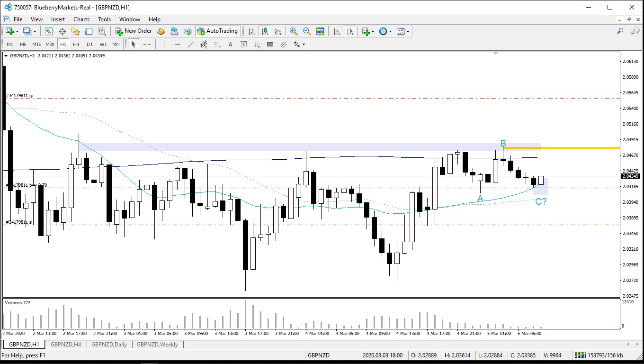The width and height of the screenshot is (644, 364).
Task: Draw a vertical line
Action: pyautogui.click(x=164, y=44)
